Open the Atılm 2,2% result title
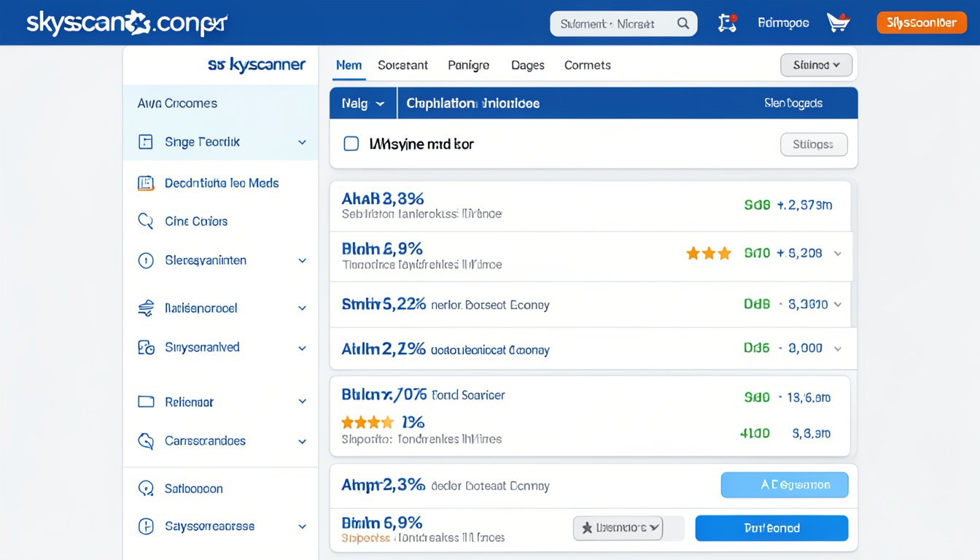This screenshot has width=980, height=560. [384, 349]
